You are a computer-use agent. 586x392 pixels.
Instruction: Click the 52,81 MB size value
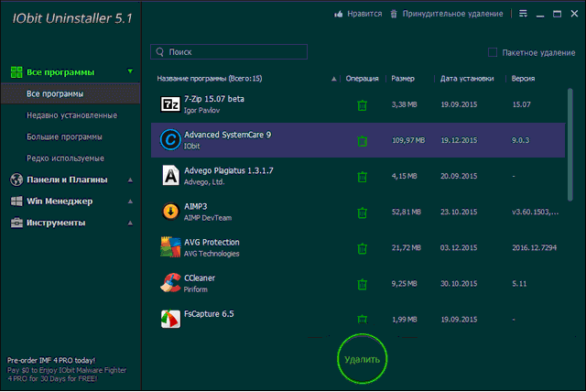(x=407, y=212)
